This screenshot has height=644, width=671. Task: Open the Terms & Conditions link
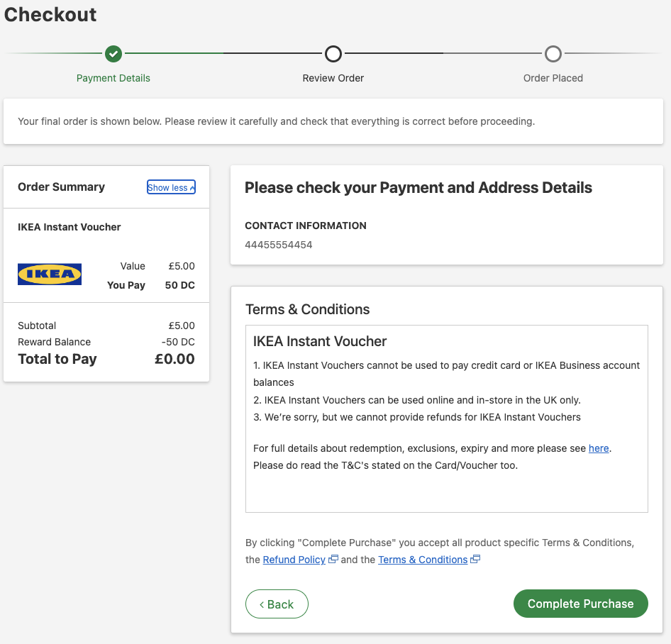(x=423, y=560)
